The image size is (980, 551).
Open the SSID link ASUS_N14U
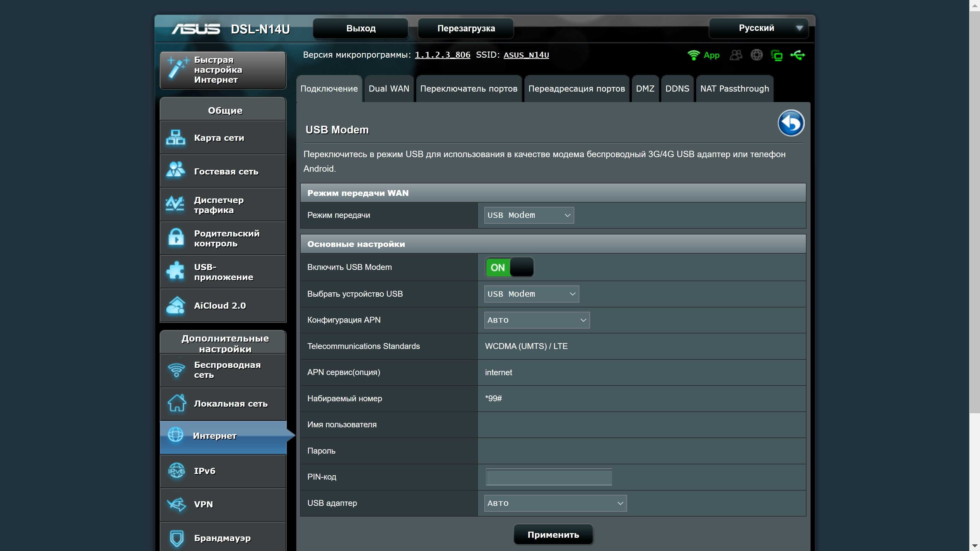526,55
